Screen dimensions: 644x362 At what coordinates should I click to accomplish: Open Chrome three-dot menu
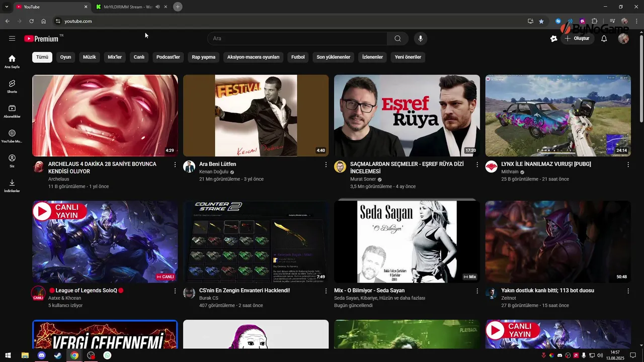pos(636,21)
